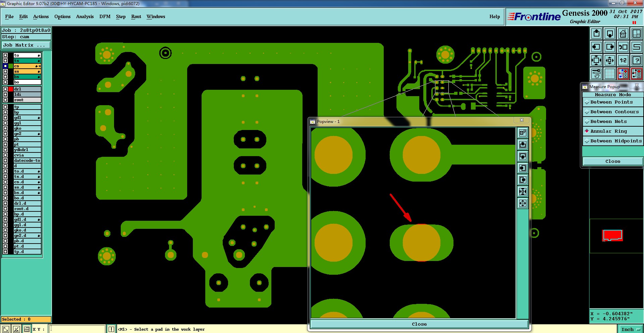Select Between Contours measure mode
The height and width of the screenshot is (333, 644).
pyautogui.click(x=613, y=112)
